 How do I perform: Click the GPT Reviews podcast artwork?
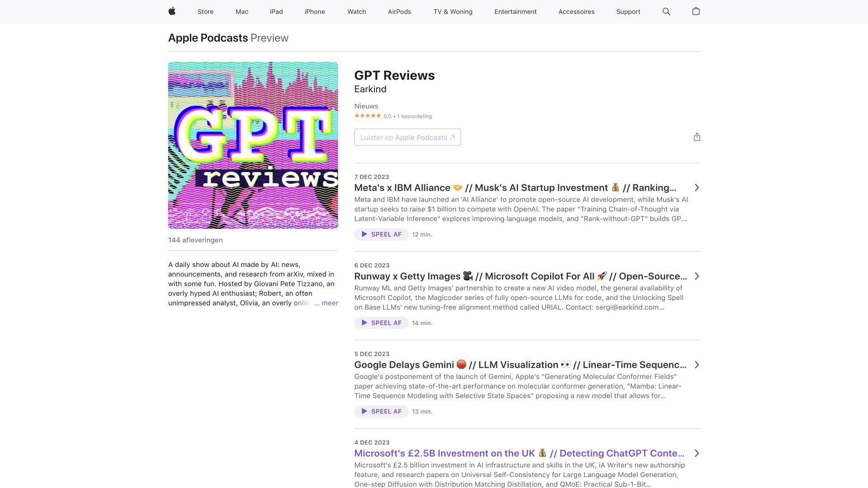point(253,145)
